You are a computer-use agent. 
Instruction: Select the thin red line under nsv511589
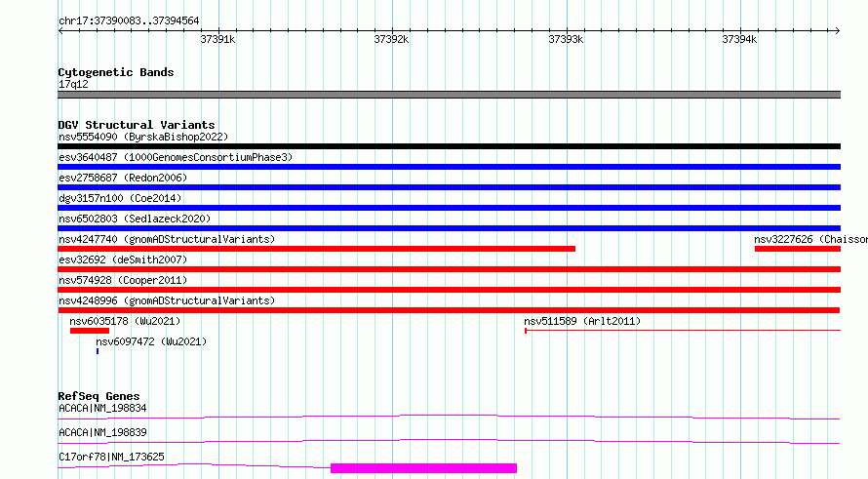coord(683,331)
